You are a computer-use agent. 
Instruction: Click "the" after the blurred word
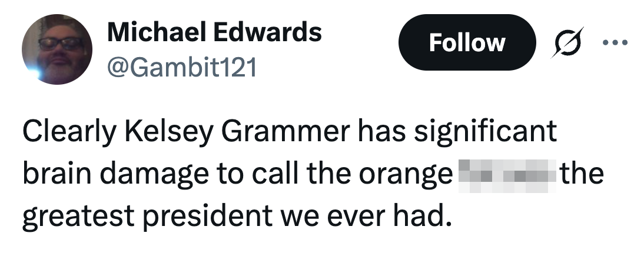tap(582, 175)
